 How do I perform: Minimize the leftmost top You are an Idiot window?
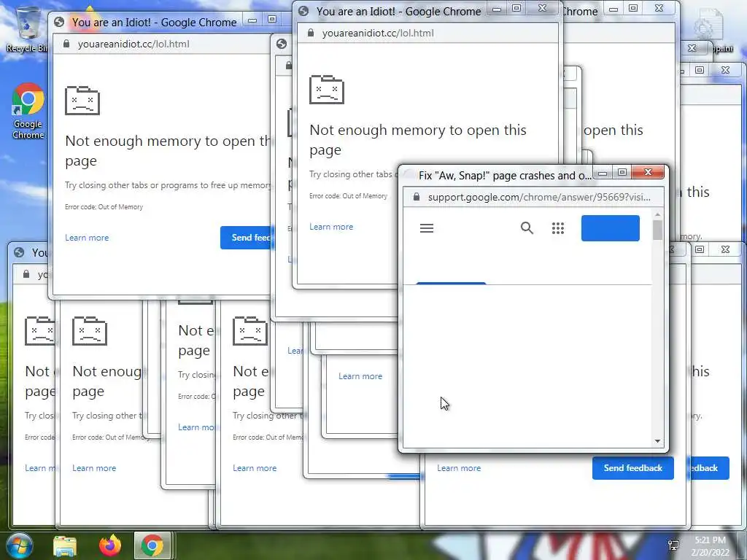(x=252, y=20)
